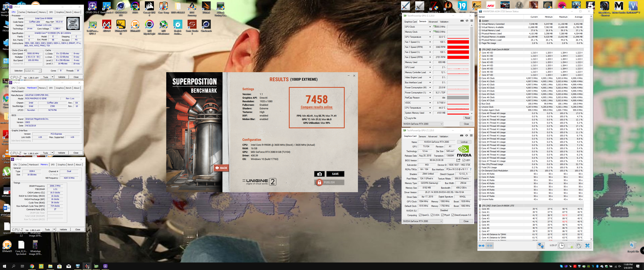The height and width of the screenshot is (270, 644).
Task: Toggle the Log to file checkbox
Action: (x=406, y=118)
